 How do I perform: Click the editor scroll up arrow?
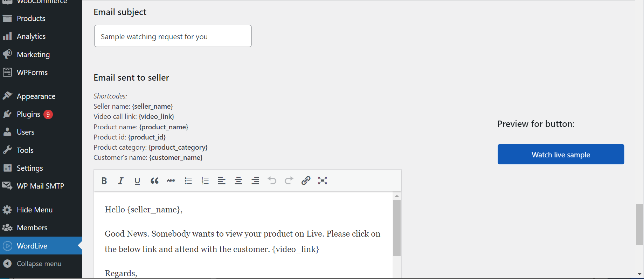point(397,196)
